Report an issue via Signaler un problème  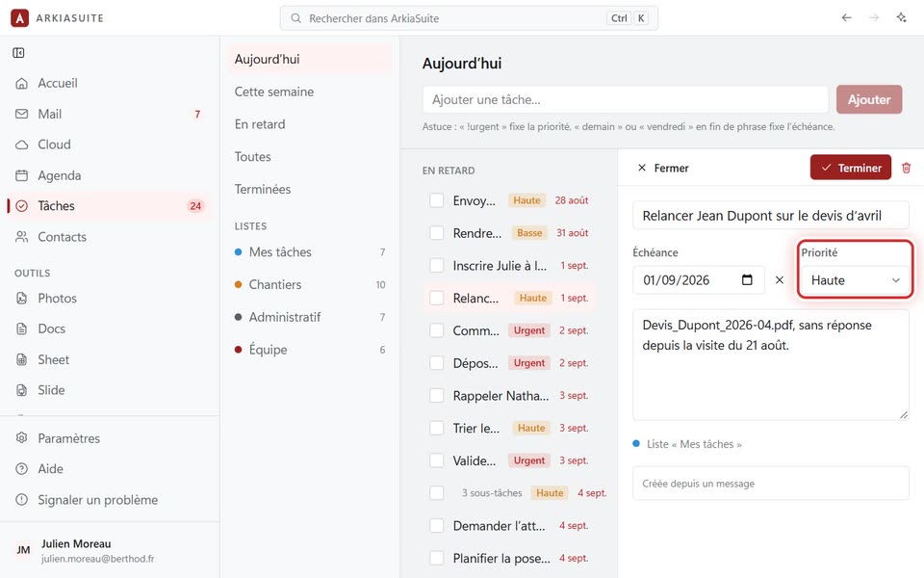click(x=110, y=500)
